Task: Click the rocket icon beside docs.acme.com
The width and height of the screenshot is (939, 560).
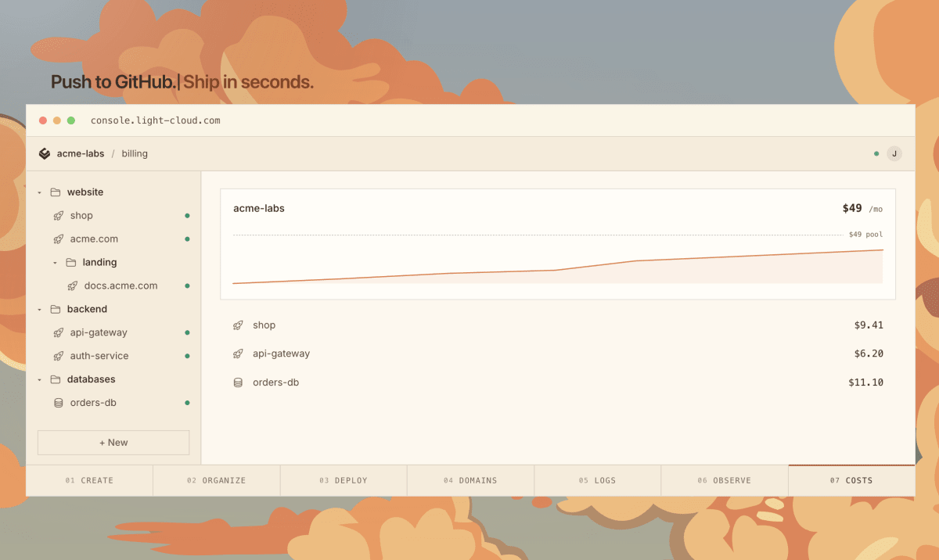Action: click(73, 286)
